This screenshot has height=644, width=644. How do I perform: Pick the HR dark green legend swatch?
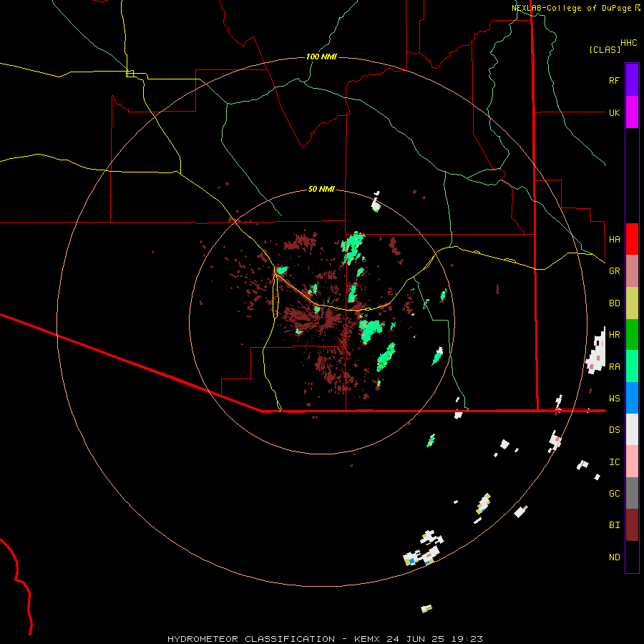[632, 335]
